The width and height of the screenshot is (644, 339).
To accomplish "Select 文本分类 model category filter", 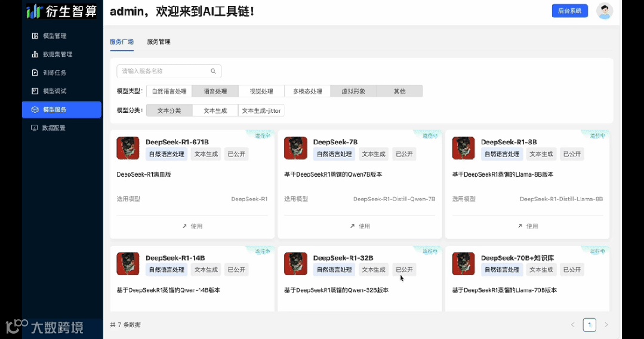I will tap(170, 110).
